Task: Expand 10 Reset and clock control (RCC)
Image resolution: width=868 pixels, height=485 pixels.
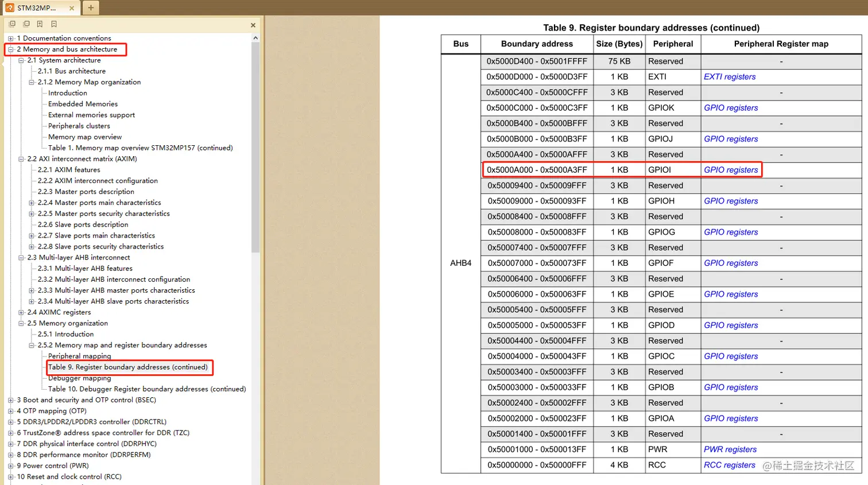Action: (11, 476)
